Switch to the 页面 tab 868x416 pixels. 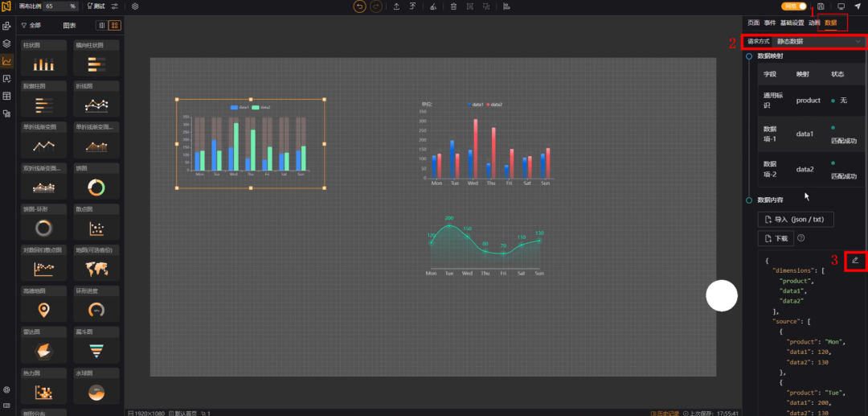click(753, 23)
